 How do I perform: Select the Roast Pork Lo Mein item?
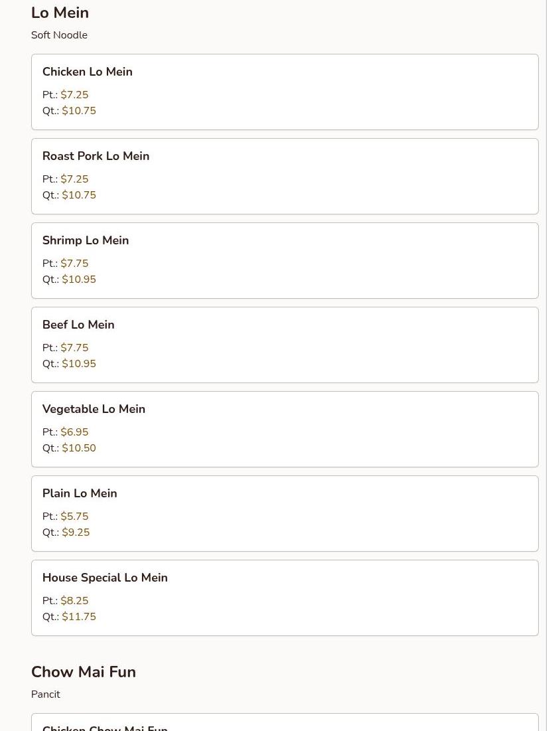point(285,176)
